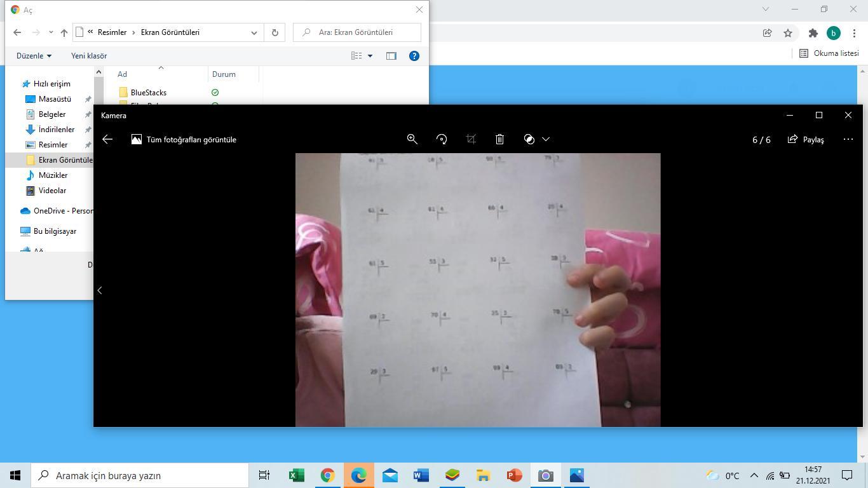Go up one folder in file dialog

click(64, 32)
